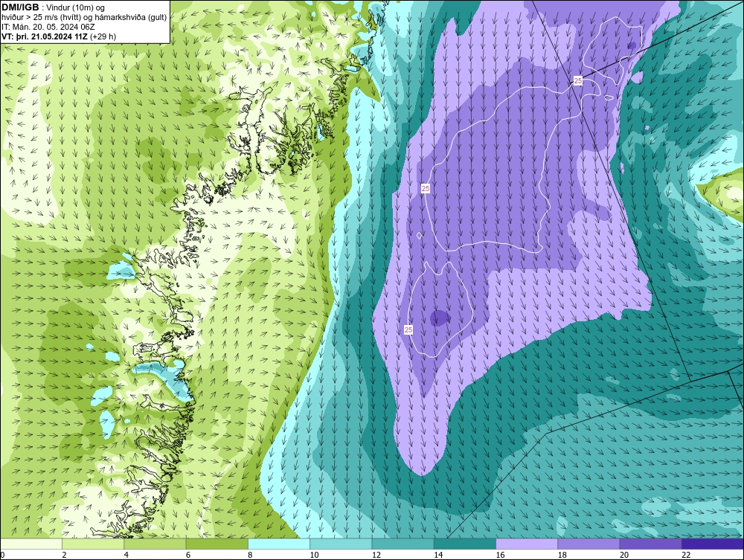The width and height of the screenshot is (744, 560).
Task: Click the 25 contour label beside the darkest wind core
Action: click(408, 329)
